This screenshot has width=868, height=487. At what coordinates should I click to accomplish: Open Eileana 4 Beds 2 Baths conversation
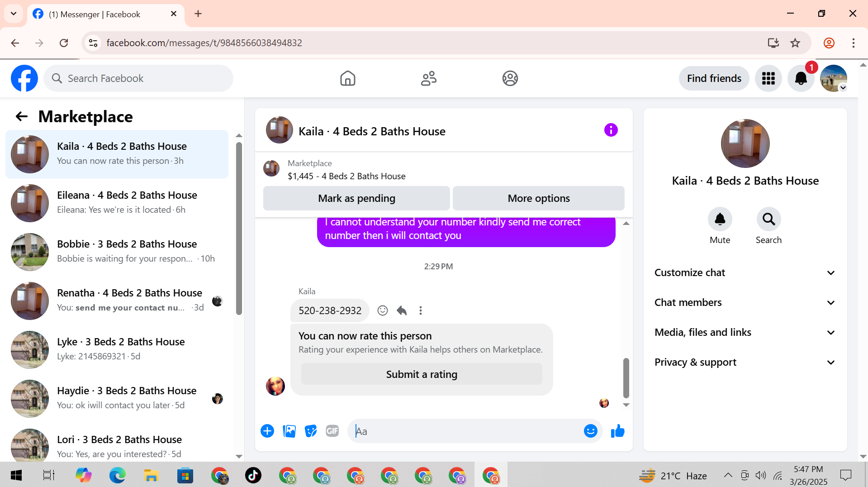click(117, 203)
